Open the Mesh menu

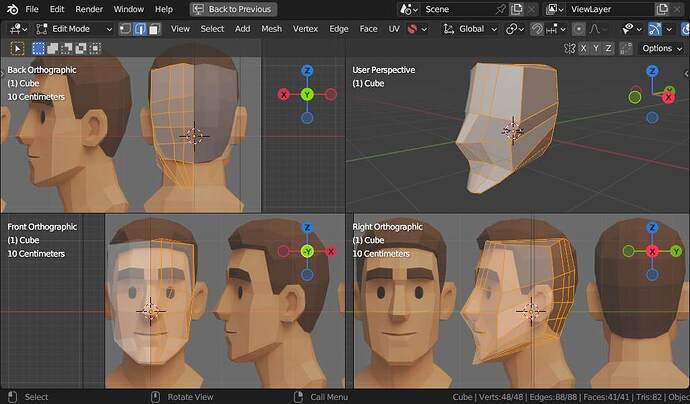click(272, 29)
